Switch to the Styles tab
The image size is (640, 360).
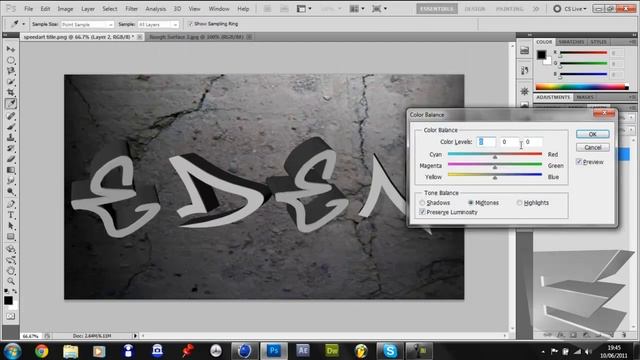[x=598, y=42]
